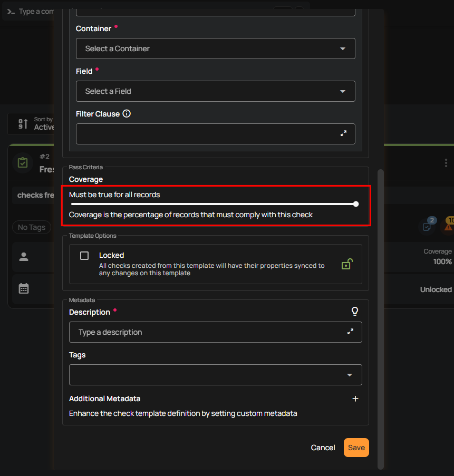Screen dimensions: 454x476
Task: Click the orange warning alert badge
Action: pos(448,226)
